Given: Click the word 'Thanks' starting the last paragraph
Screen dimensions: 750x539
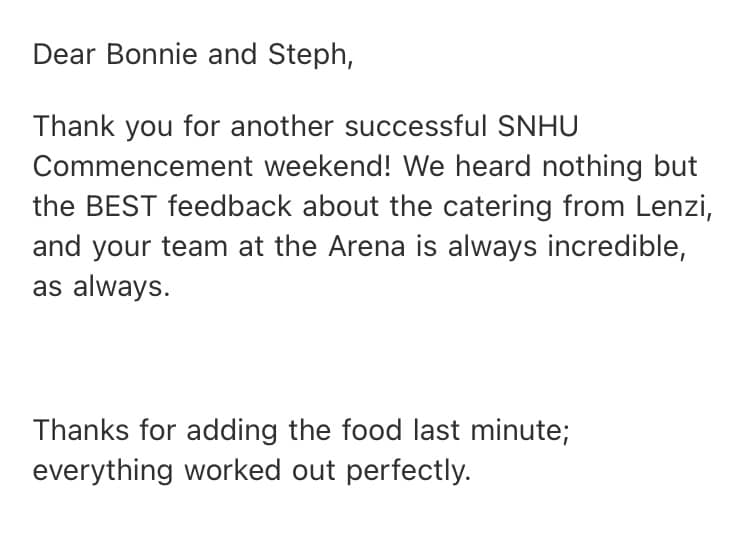Looking at the screenshot, I should (81, 429).
